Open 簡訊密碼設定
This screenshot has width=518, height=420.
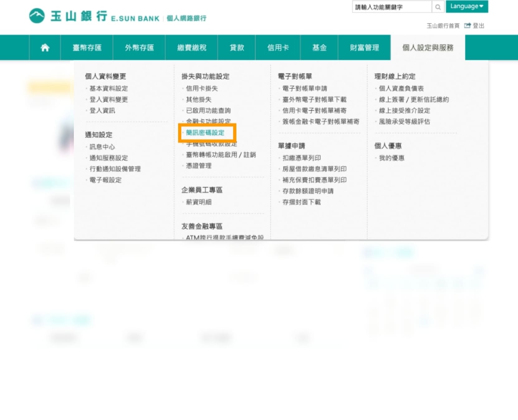click(x=205, y=133)
